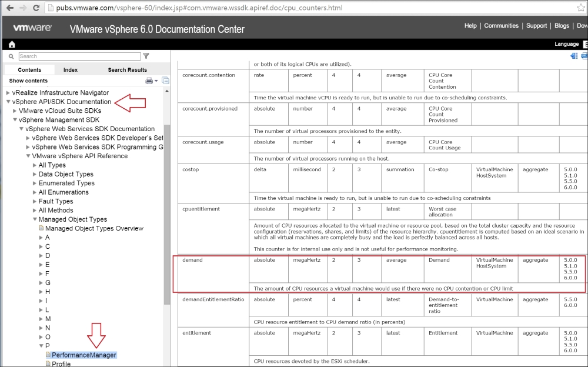Image resolution: width=588 pixels, height=367 pixels.
Task: Collapse VMware vSphere API Reference node
Action: [x=28, y=156]
